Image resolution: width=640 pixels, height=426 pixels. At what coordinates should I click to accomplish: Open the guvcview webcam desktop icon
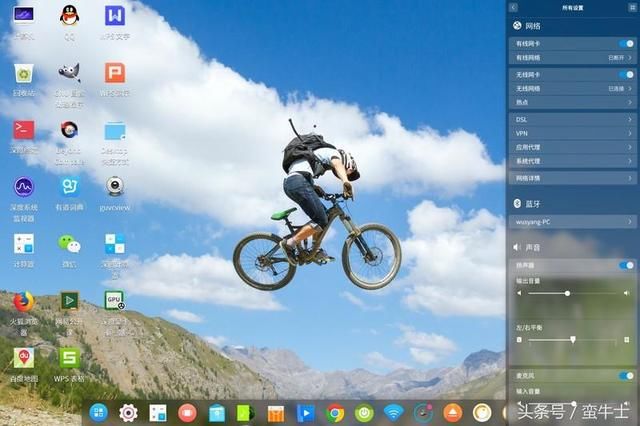tap(115, 187)
